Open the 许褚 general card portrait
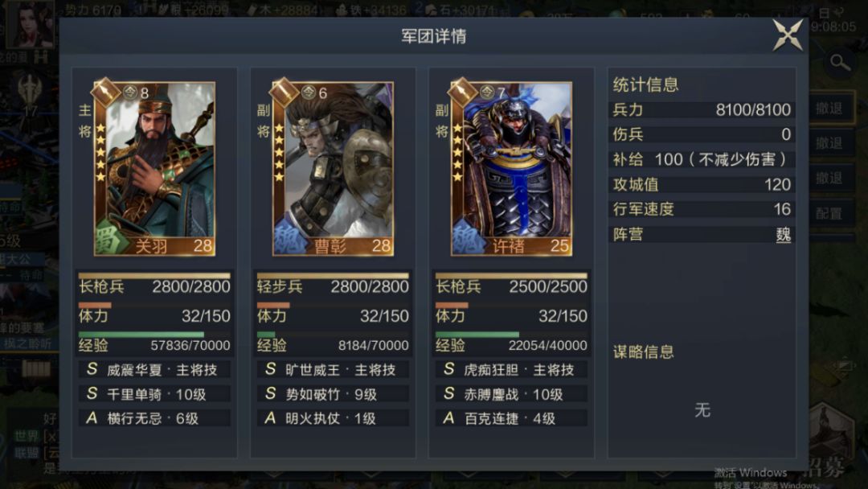Image resolution: width=868 pixels, height=489 pixels. click(511, 169)
